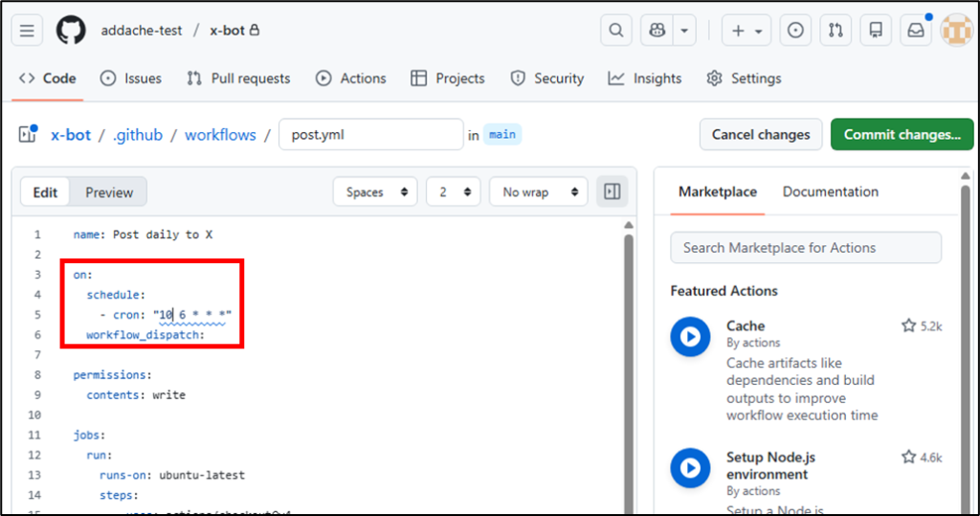Click the Commit changes button
The height and width of the screenshot is (516, 980).
point(902,134)
